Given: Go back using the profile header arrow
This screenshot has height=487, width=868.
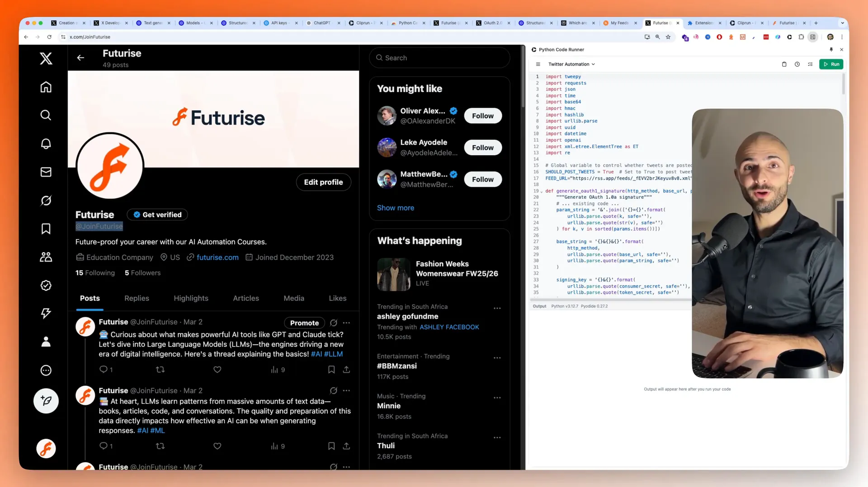Looking at the screenshot, I should click(80, 58).
